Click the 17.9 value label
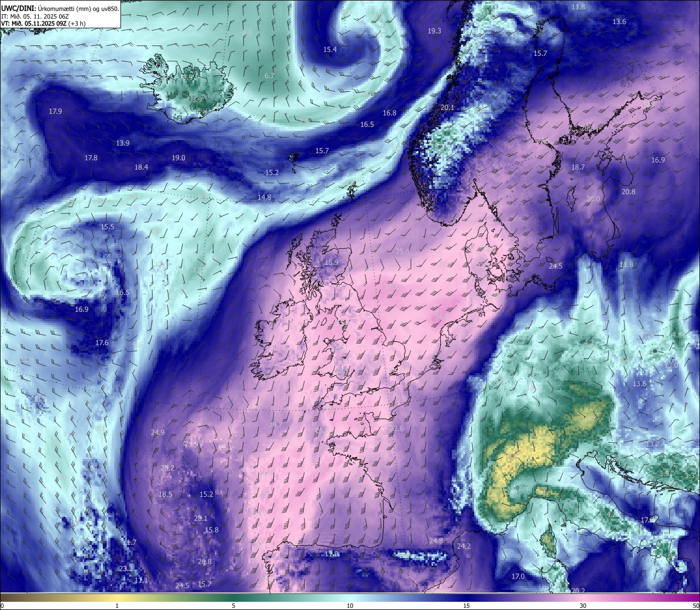 coord(55,112)
